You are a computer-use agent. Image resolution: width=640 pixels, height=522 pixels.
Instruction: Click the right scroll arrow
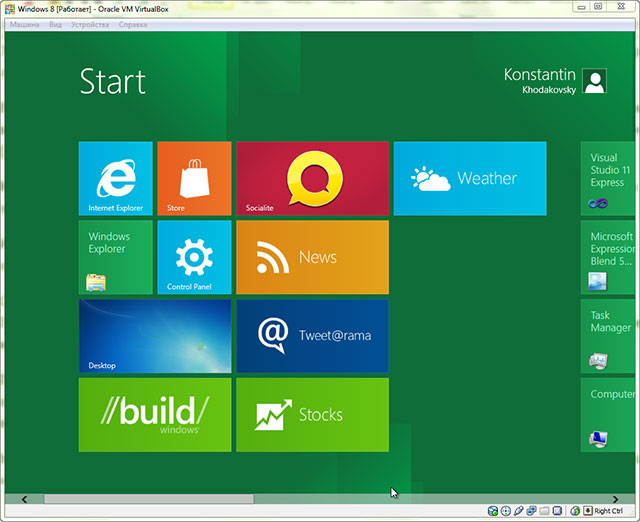tap(616, 499)
